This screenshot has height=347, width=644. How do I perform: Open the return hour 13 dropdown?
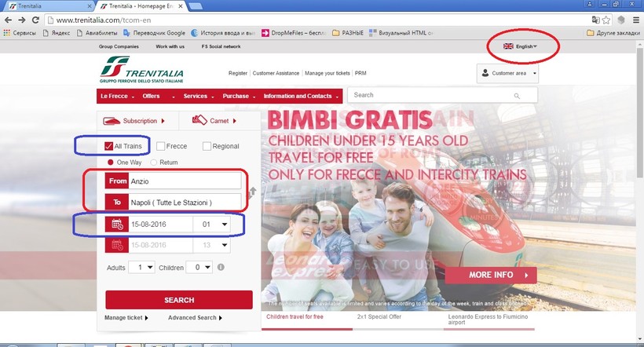[211, 245]
